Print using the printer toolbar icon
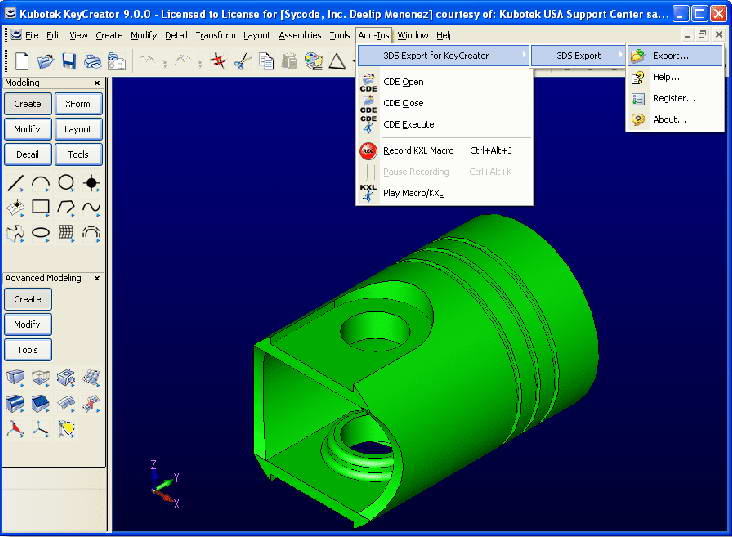 92,61
